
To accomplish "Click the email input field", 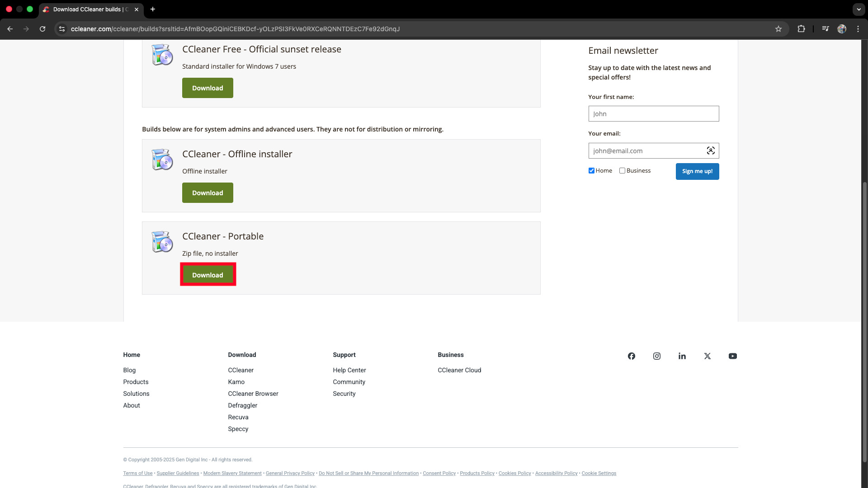I will [x=646, y=150].
